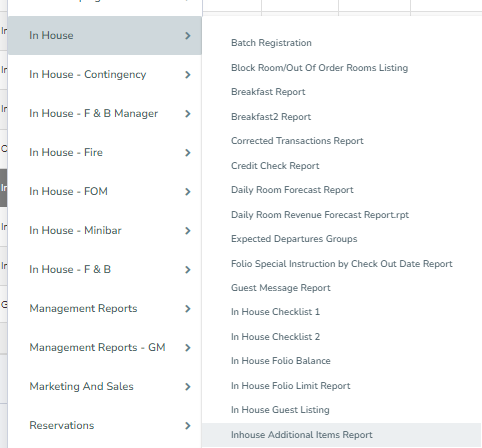Expand chevron beside In House - Fire

coord(188,153)
